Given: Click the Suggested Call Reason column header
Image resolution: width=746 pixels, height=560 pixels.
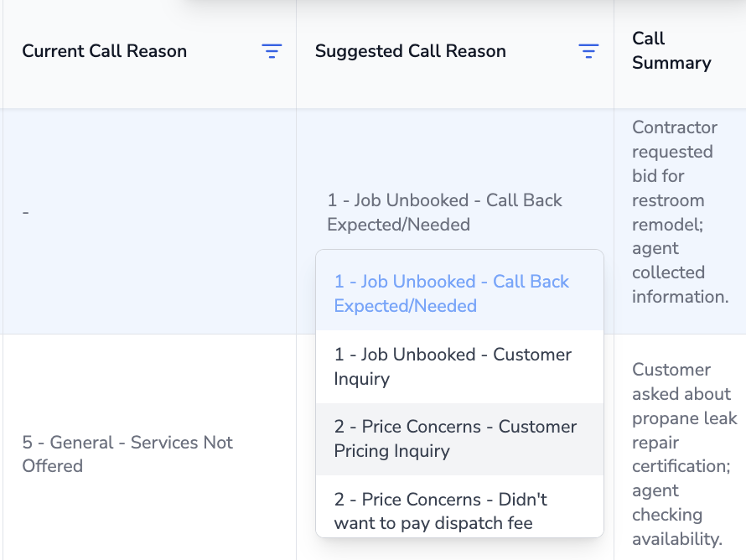Looking at the screenshot, I should (x=411, y=51).
